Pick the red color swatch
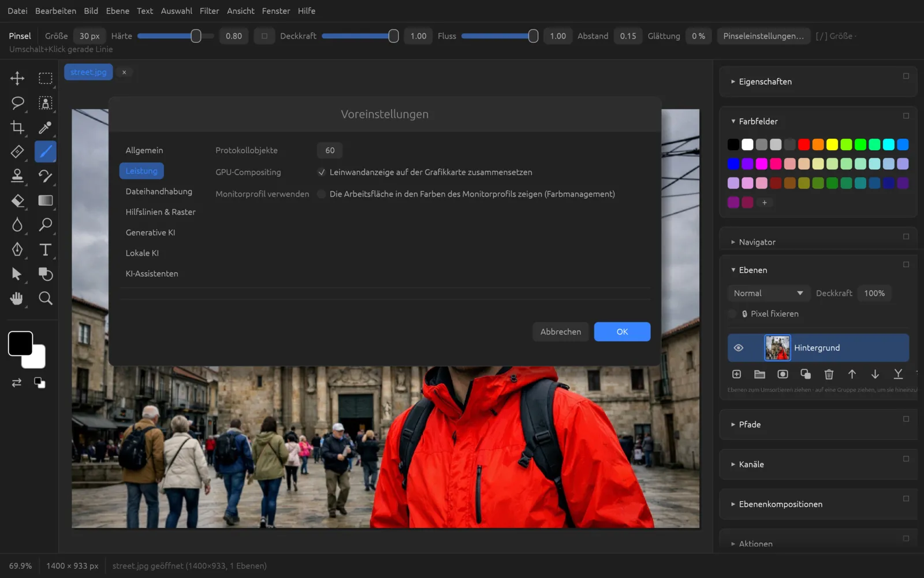Image resolution: width=924 pixels, height=578 pixels. (x=804, y=144)
